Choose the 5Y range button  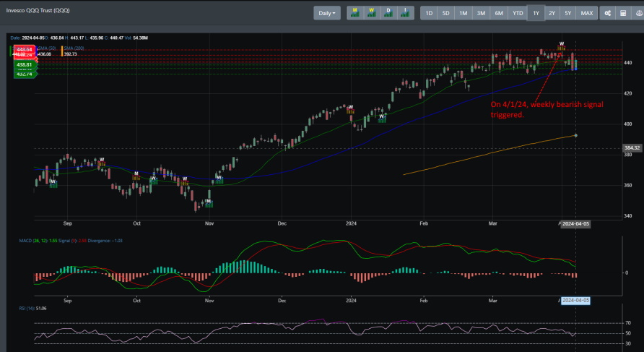click(x=567, y=13)
